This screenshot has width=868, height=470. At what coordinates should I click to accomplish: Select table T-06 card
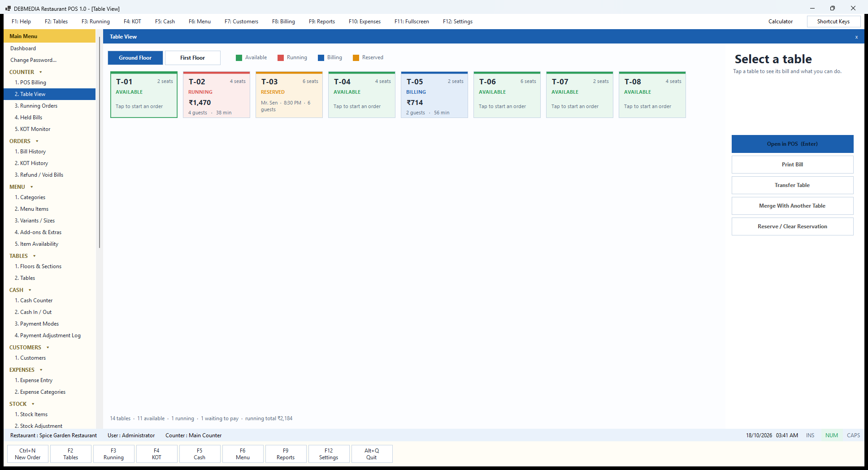click(507, 95)
